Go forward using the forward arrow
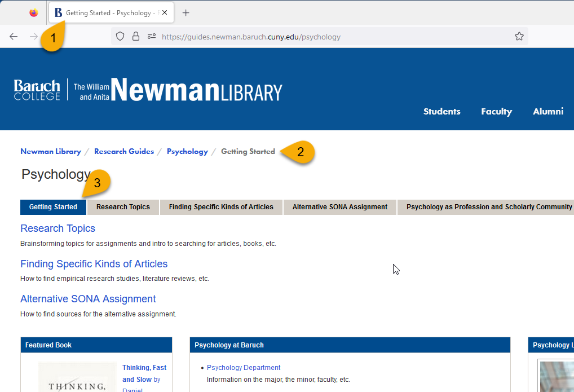Viewport: 574px width, 392px height. point(34,36)
